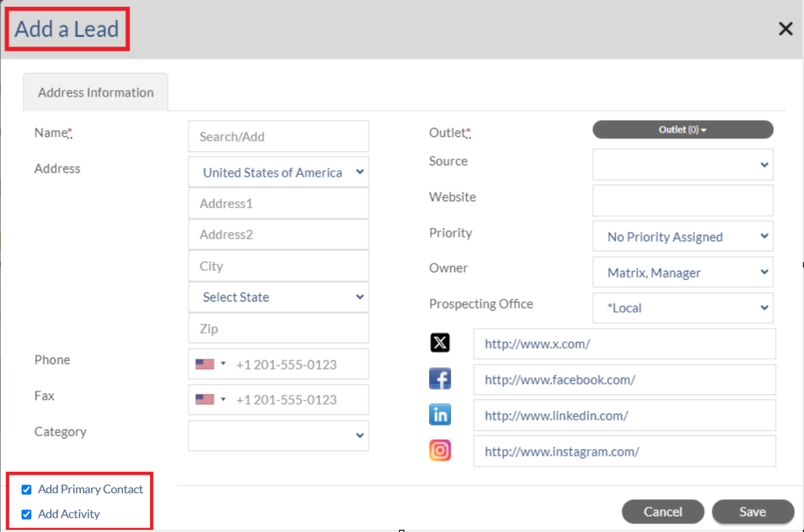Focus the Name Search/Add field
The height and width of the screenshot is (532, 804).
279,136
